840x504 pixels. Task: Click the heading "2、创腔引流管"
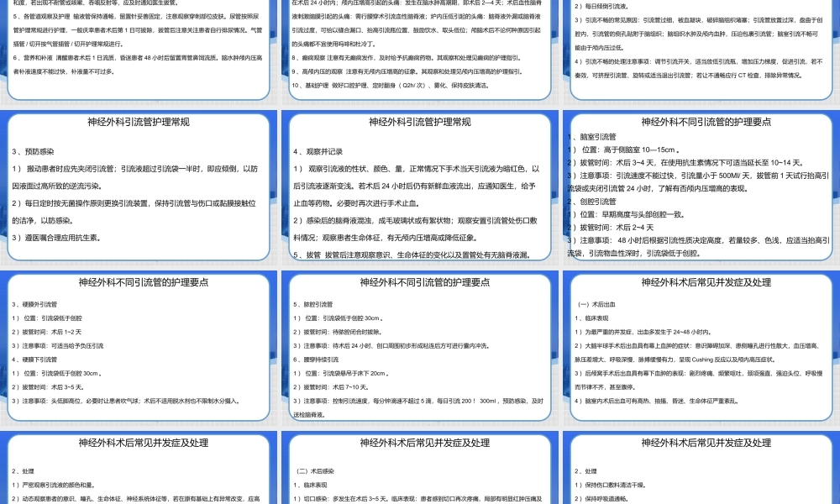click(592, 202)
